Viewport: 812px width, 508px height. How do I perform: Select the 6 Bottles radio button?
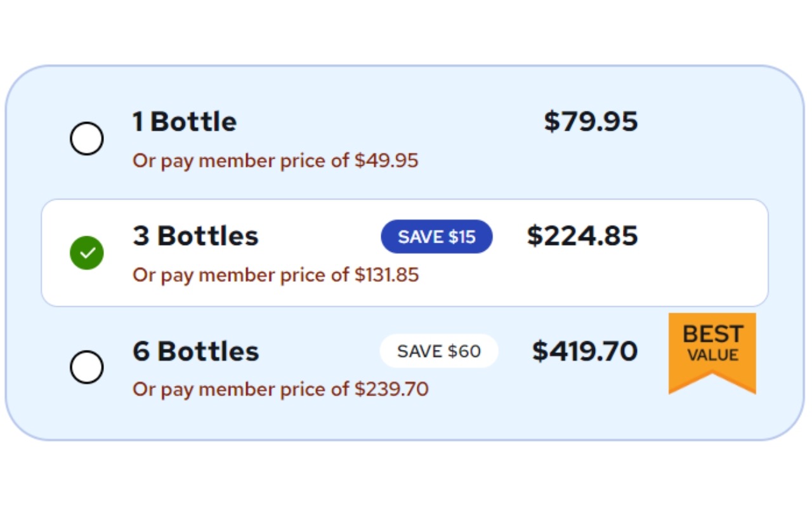point(86,367)
